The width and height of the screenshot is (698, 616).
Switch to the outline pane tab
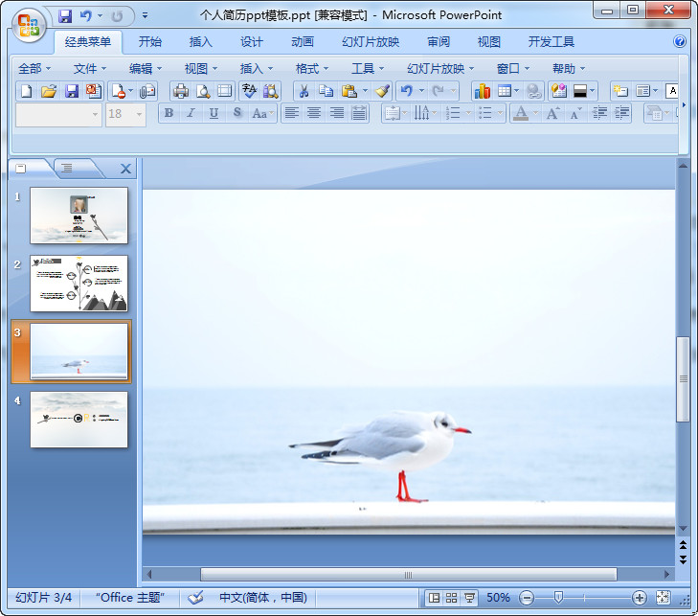(67, 168)
